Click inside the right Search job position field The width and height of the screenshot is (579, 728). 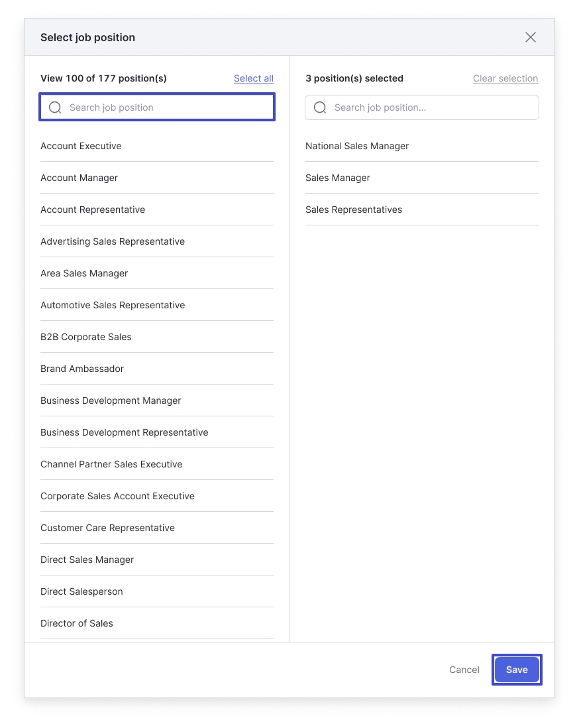421,107
